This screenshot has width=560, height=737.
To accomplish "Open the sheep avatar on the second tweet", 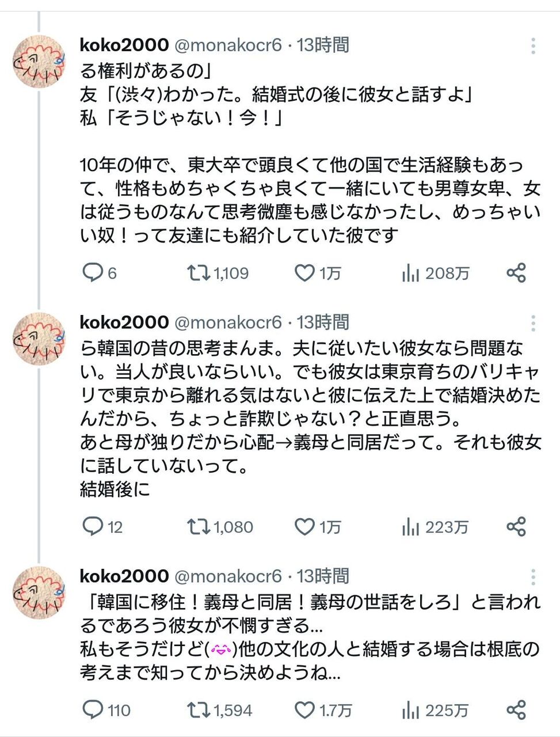I will (40, 339).
